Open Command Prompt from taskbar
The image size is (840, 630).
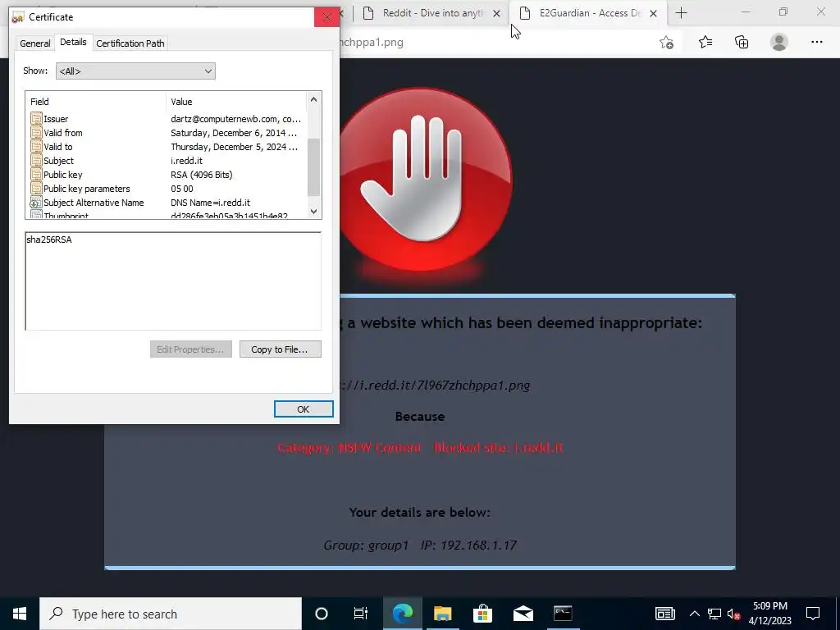coord(563,614)
